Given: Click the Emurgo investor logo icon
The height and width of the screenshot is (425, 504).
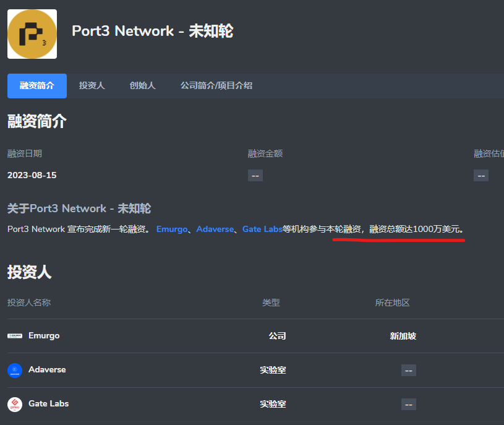Looking at the screenshot, I should point(15,336).
